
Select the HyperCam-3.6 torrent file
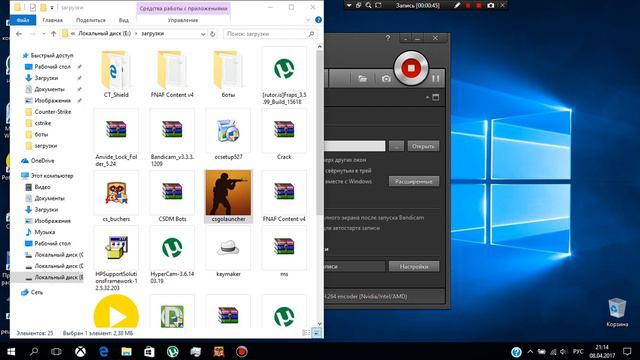172,256
